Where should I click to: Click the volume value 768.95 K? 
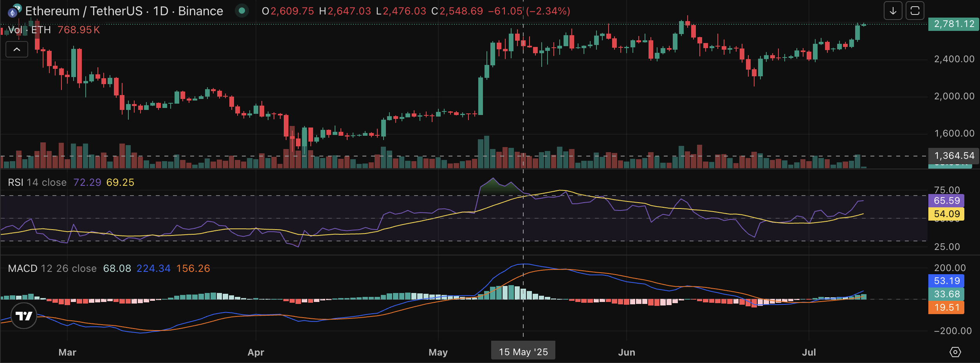pyautogui.click(x=79, y=30)
